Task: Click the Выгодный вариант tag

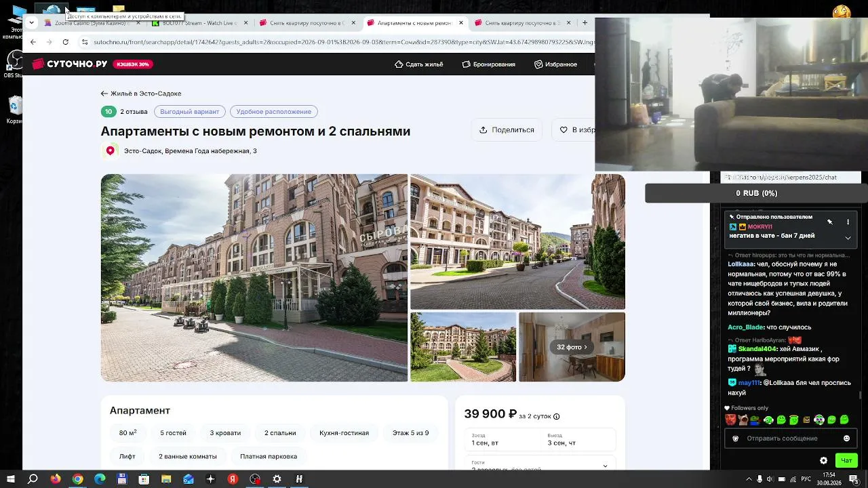Action: pyautogui.click(x=190, y=112)
